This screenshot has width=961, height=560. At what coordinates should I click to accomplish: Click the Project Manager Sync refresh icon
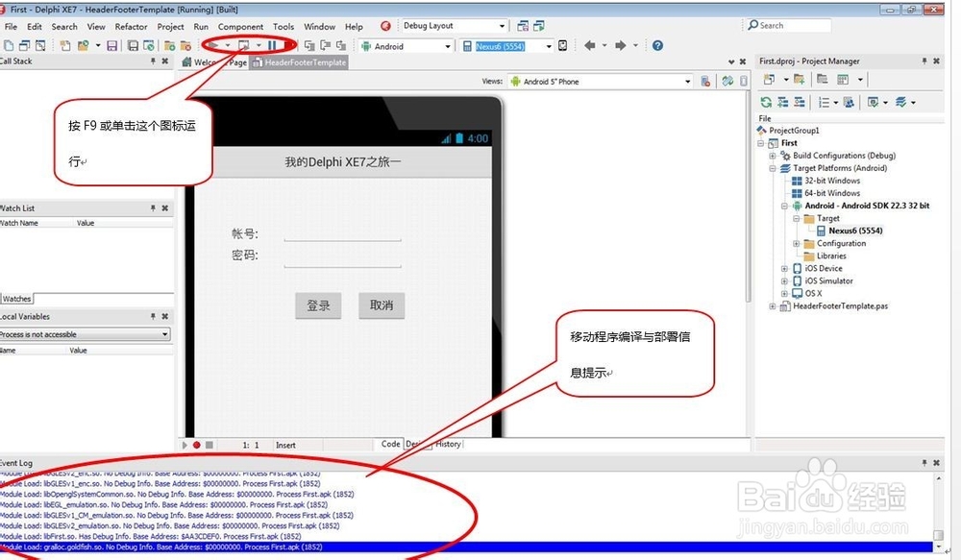[x=766, y=103]
